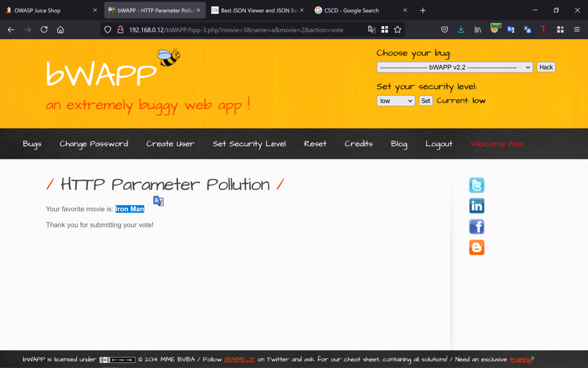
Task: Click the Creative Commons license badge
Action: [x=118, y=360]
